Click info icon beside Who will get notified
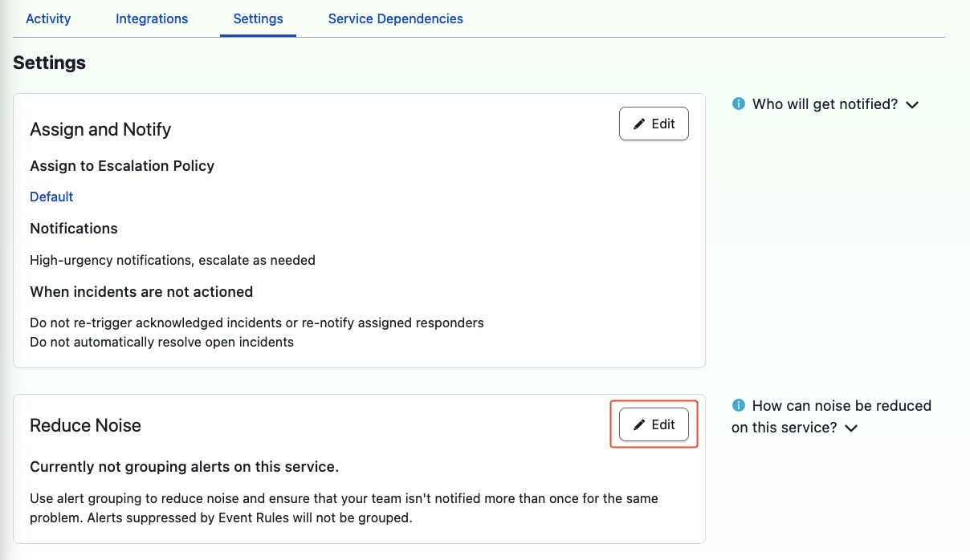The image size is (970, 560). (x=739, y=104)
